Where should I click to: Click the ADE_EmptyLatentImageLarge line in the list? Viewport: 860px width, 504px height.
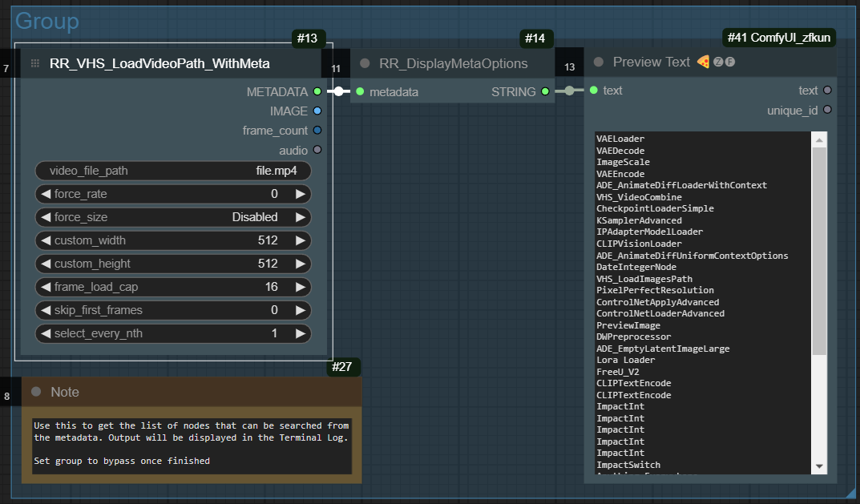[x=663, y=349]
